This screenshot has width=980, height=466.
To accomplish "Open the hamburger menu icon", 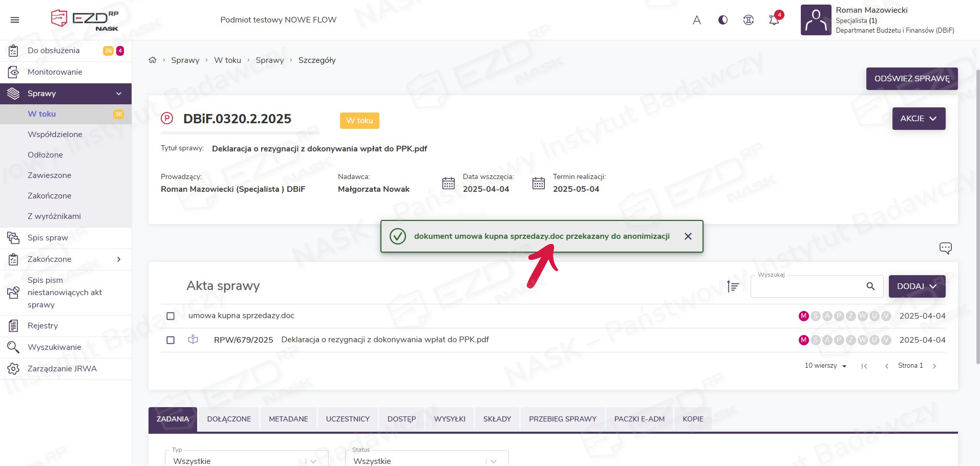I will click(x=15, y=20).
